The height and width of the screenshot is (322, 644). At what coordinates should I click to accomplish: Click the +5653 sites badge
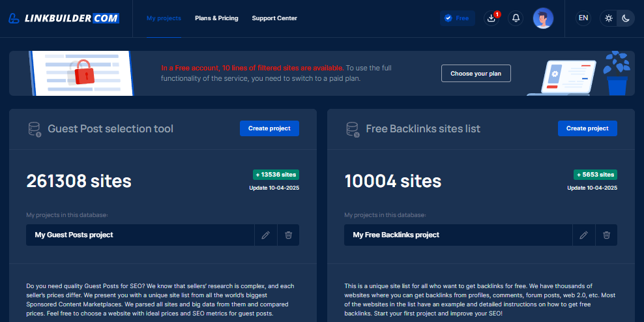coord(595,175)
